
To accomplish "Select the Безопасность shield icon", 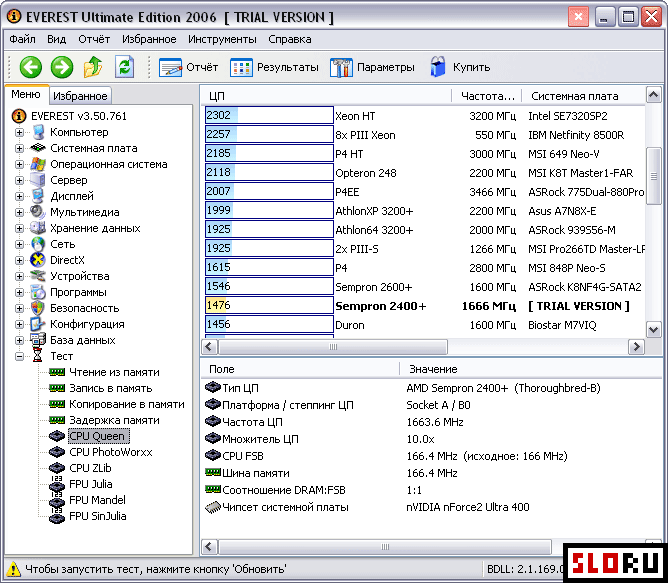I will point(37,308).
